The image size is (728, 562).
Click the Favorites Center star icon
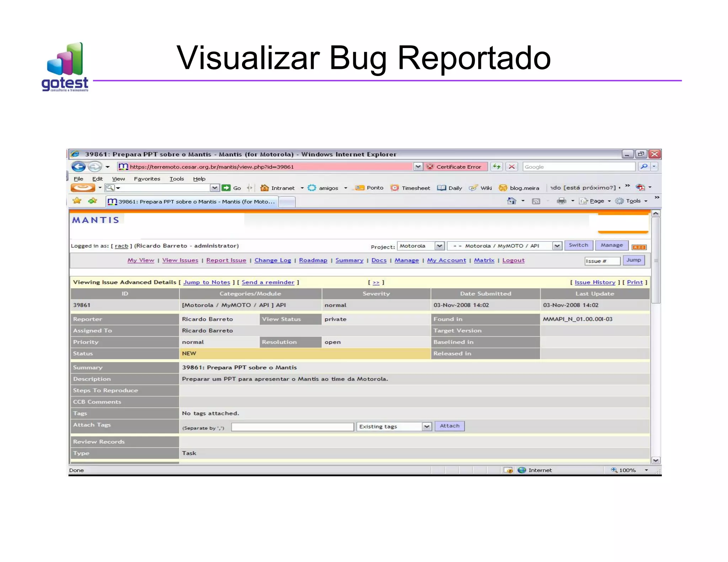pos(77,201)
